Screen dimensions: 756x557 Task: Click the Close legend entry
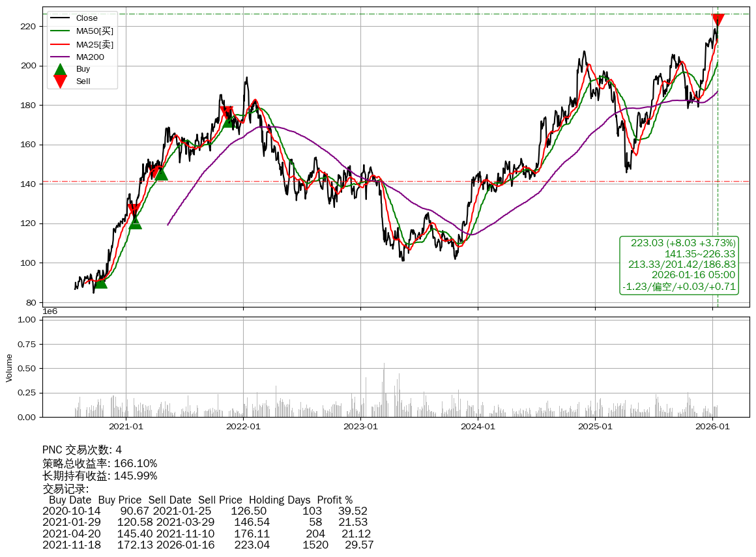point(86,18)
